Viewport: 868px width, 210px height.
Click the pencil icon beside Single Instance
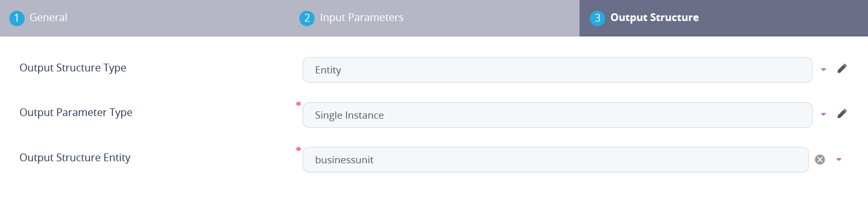click(842, 113)
